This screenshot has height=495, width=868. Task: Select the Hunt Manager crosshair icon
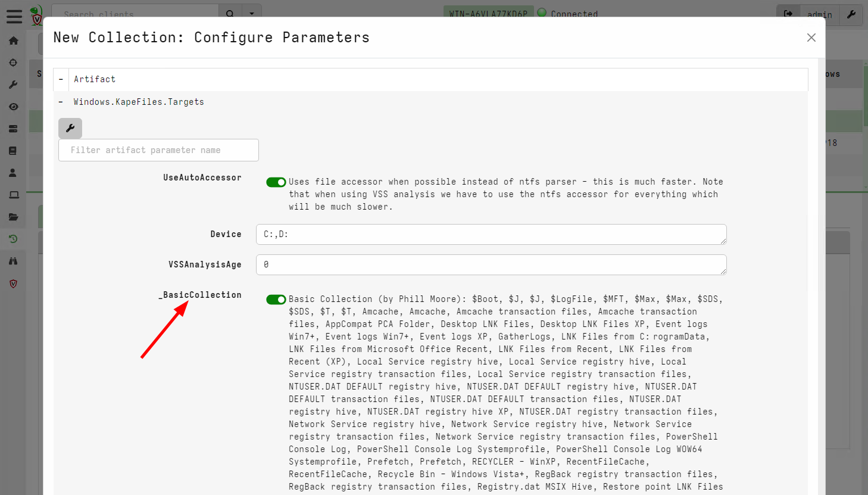pyautogui.click(x=13, y=63)
